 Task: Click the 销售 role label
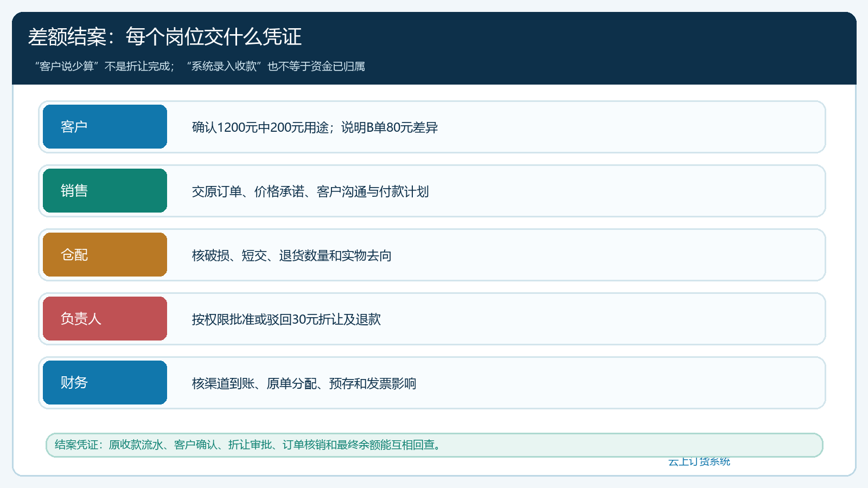click(x=105, y=191)
